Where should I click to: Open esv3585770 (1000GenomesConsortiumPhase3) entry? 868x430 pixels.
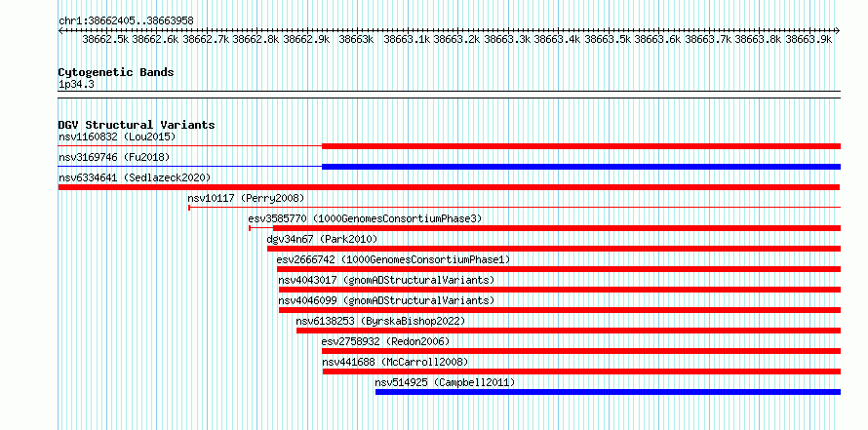[x=366, y=218]
